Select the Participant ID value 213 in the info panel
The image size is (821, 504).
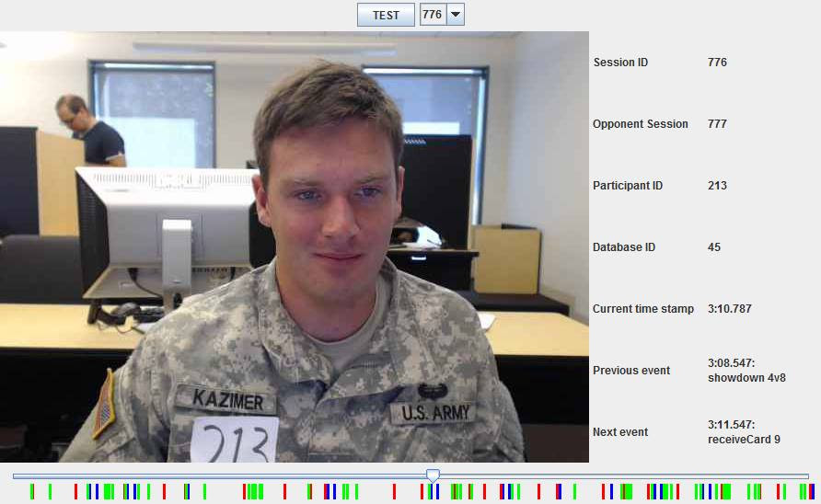pos(717,186)
